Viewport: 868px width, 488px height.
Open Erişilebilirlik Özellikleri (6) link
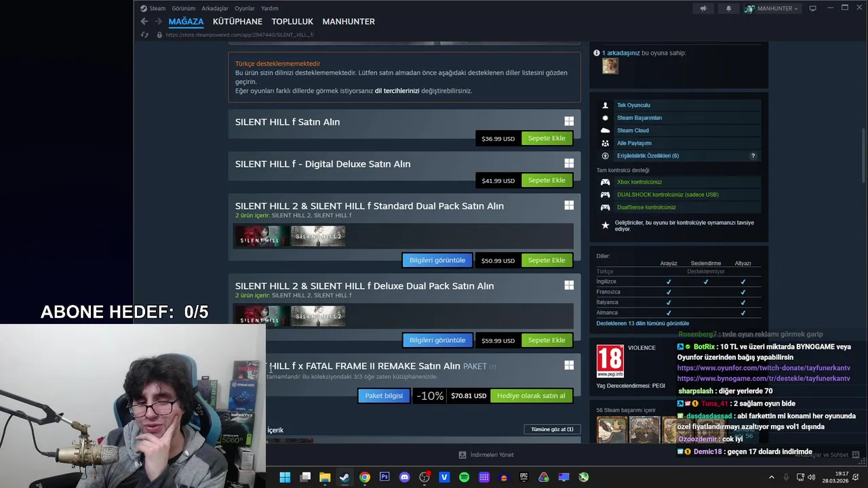[648, 156]
